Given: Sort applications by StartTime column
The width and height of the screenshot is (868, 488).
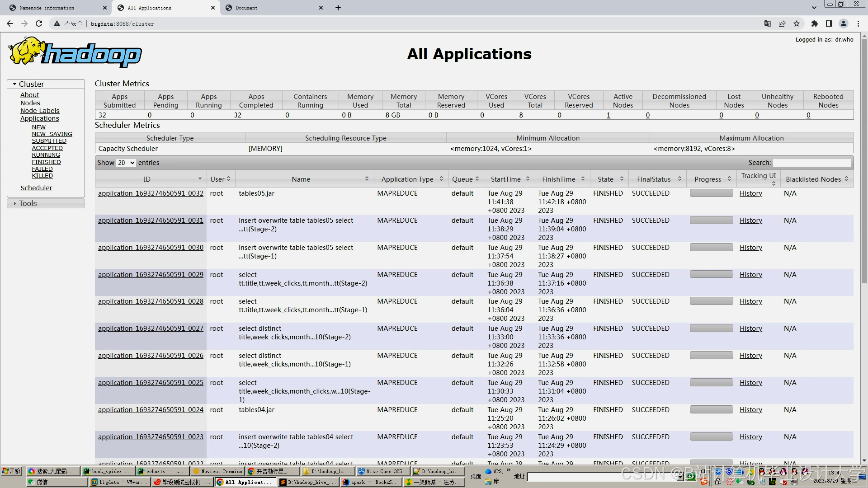Looking at the screenshot, I should click(x=505, y=179).
